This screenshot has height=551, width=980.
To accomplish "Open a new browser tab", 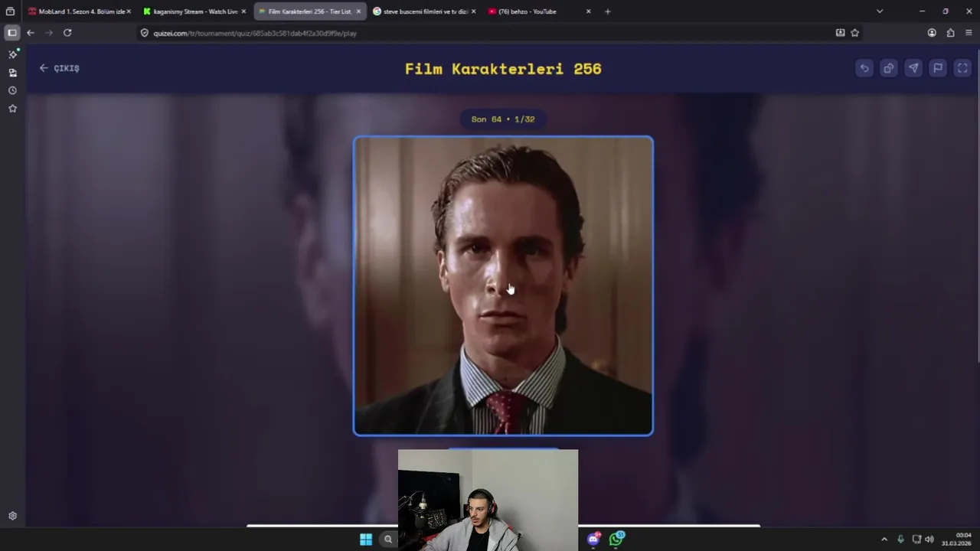I will [608, 11].
